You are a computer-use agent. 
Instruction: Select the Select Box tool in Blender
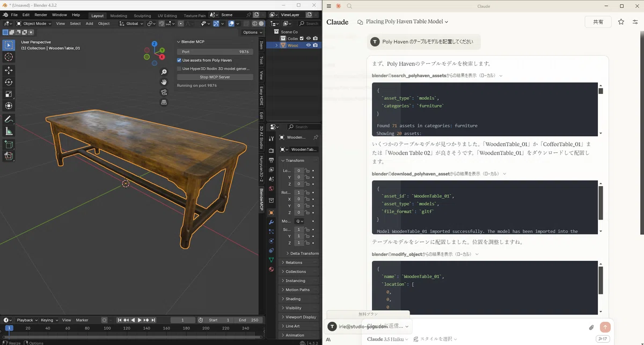pos(9,45)
